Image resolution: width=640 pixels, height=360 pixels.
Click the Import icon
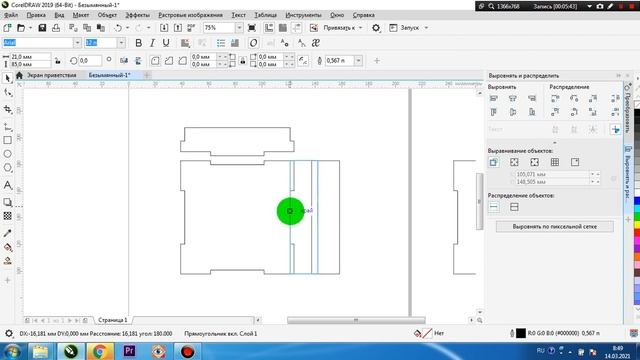pyautogui.click(x=164, y=28)
